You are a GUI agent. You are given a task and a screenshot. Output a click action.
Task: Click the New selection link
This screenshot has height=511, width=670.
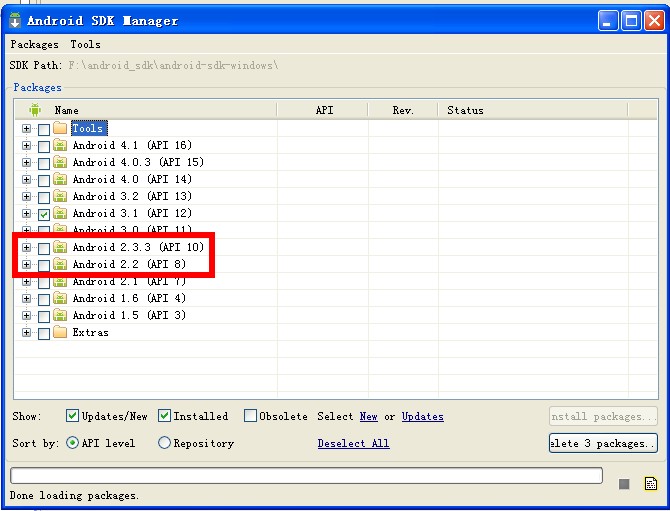(368, 416)
